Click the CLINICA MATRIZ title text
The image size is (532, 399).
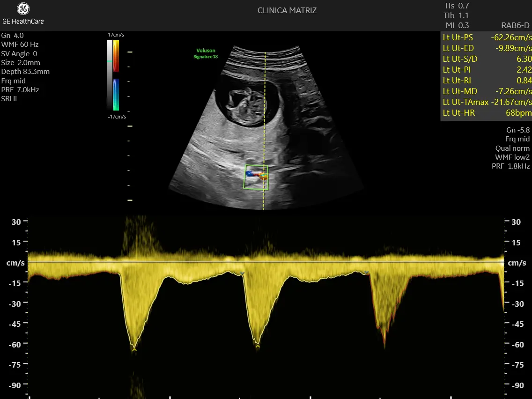[287, 10]
